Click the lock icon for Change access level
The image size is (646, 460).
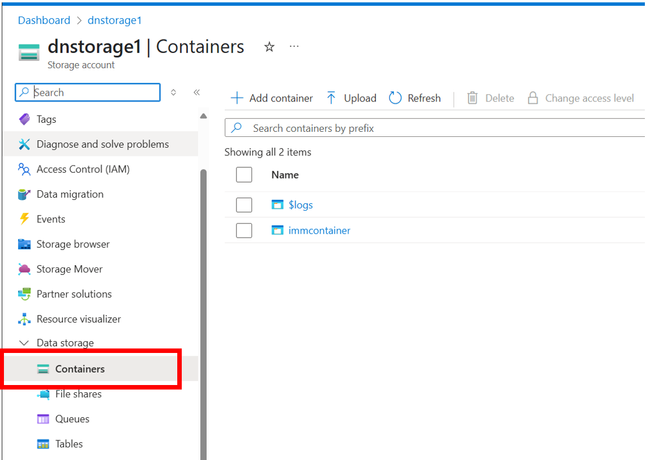(533, 98)
